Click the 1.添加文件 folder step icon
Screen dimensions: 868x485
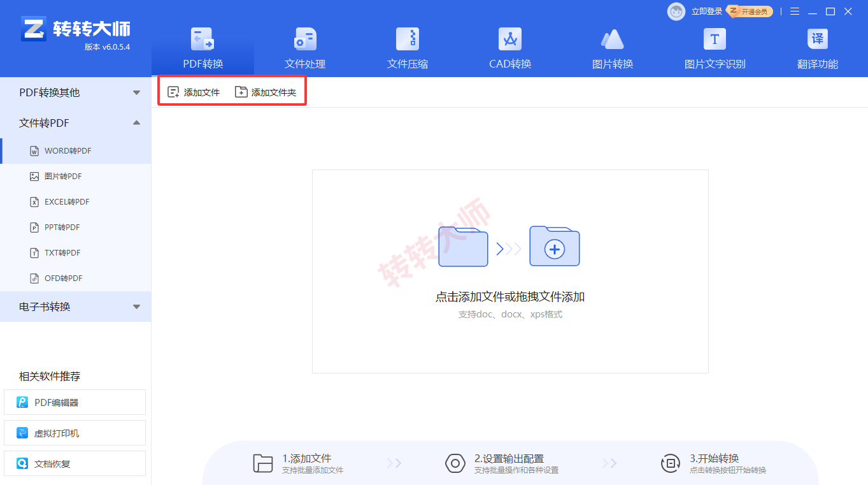tap(263, 463)
